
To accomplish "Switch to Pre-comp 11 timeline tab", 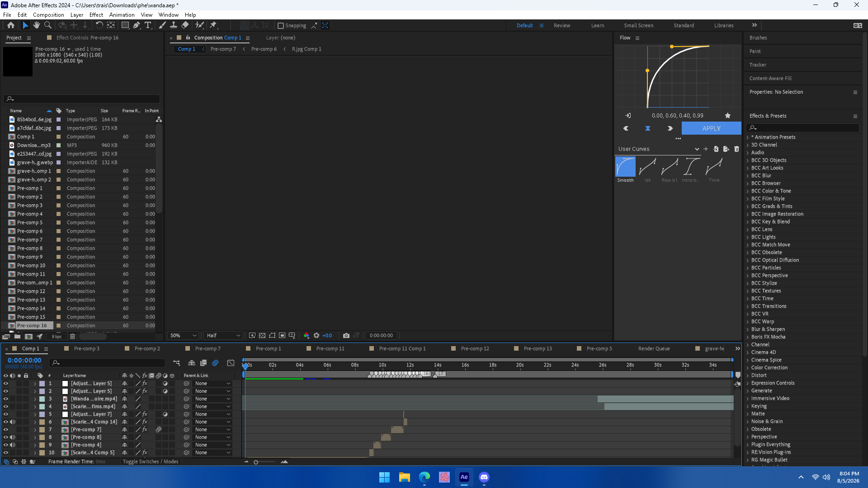I will point(330,349).
